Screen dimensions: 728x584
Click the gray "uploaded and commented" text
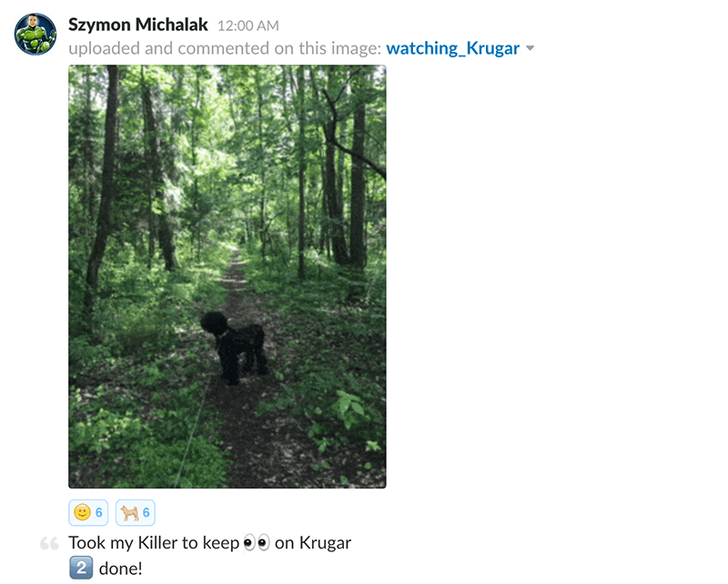point(168,48)
